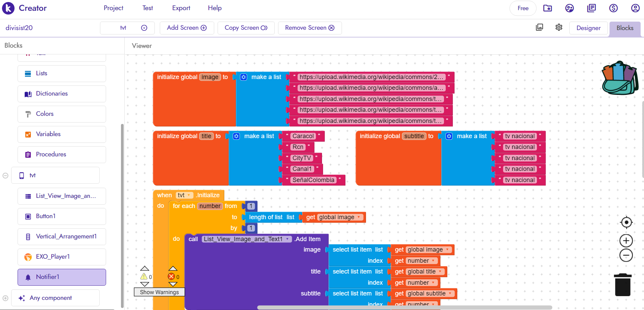Viewport: 644px width, 310px height.
Task: Open the Project menu
Action: click(x=113, y=8)
